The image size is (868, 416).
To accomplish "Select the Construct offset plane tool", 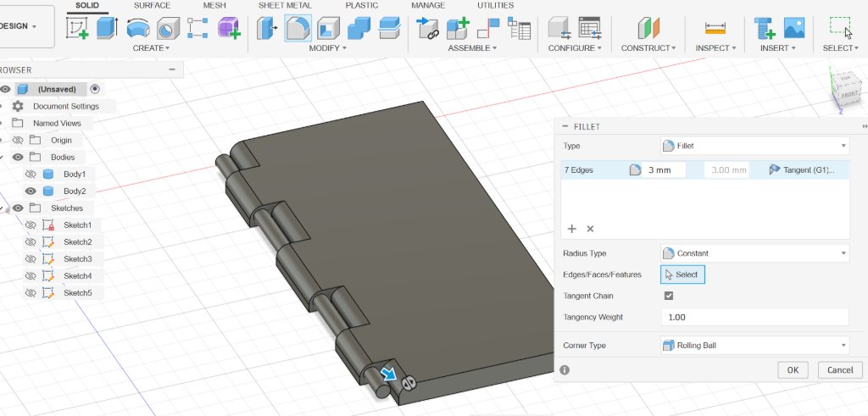I will pos(648,28).
